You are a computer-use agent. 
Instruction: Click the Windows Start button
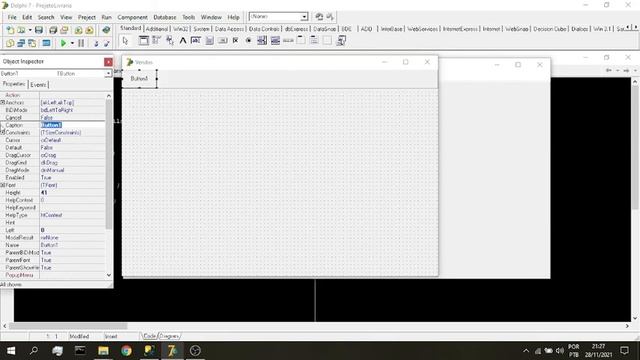point(11,351)
